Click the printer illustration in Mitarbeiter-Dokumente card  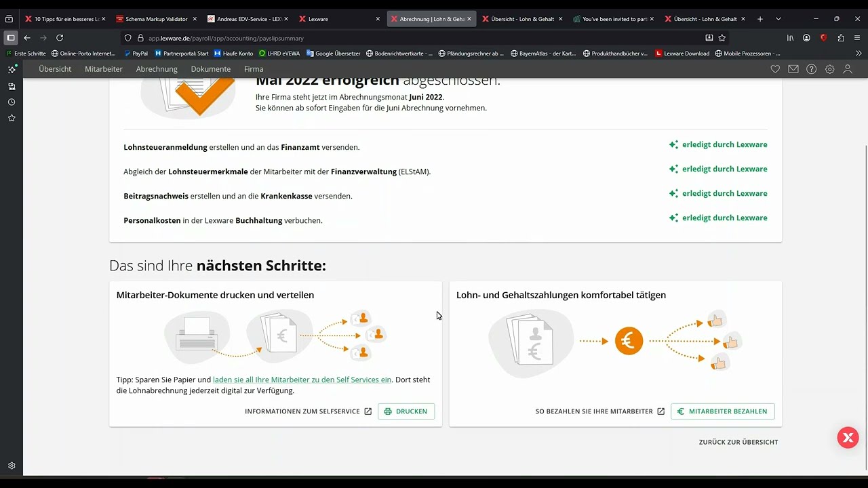point(197,335)
